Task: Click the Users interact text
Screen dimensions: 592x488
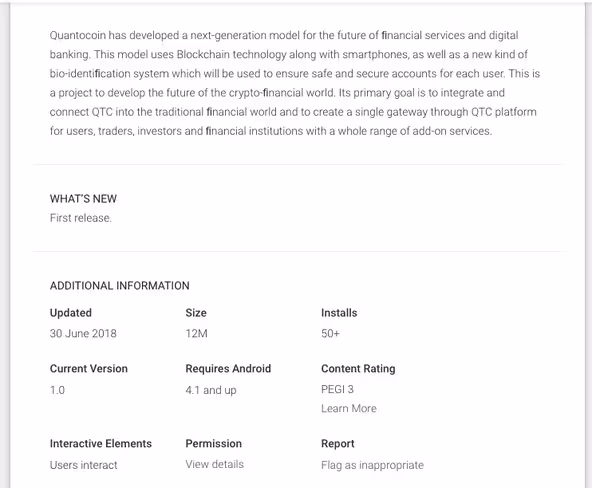Action: point(83,465)
